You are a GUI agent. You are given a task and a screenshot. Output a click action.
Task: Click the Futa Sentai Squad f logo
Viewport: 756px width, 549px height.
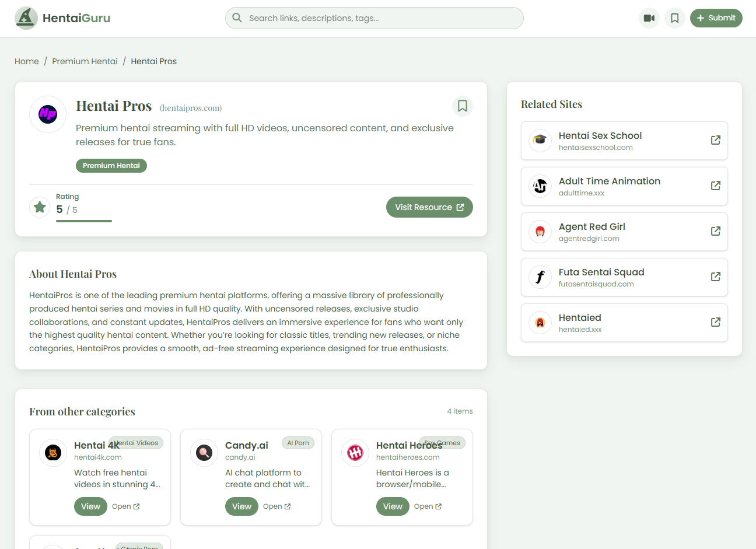540,277
